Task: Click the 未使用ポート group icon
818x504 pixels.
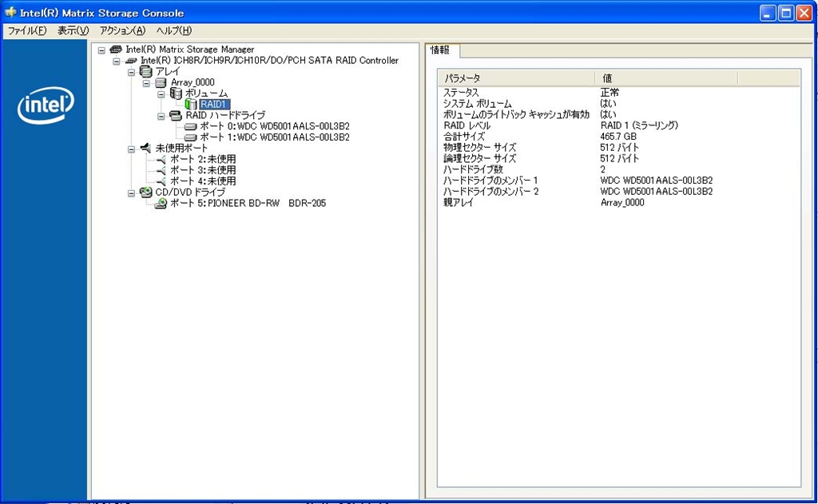Action: click(x=145, y=149)
